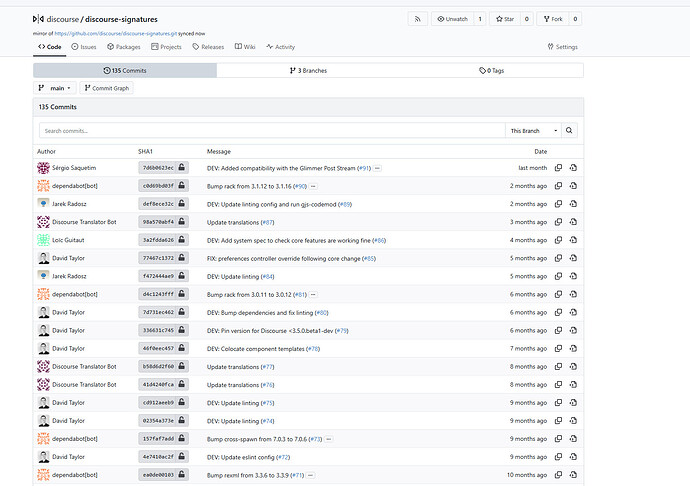The width and height of the screenshot is (690, 486).
Task: Copy SHA of Update linting #75 commit
Action: [x=558, y=402]
